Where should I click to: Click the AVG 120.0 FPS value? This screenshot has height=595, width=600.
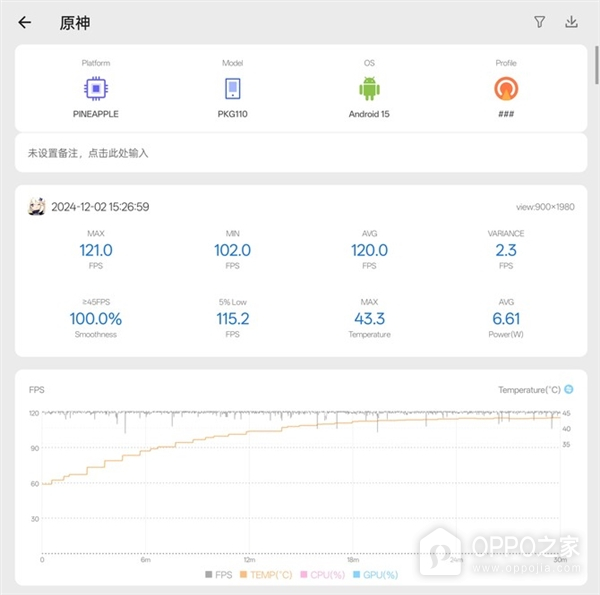(369, 250)
